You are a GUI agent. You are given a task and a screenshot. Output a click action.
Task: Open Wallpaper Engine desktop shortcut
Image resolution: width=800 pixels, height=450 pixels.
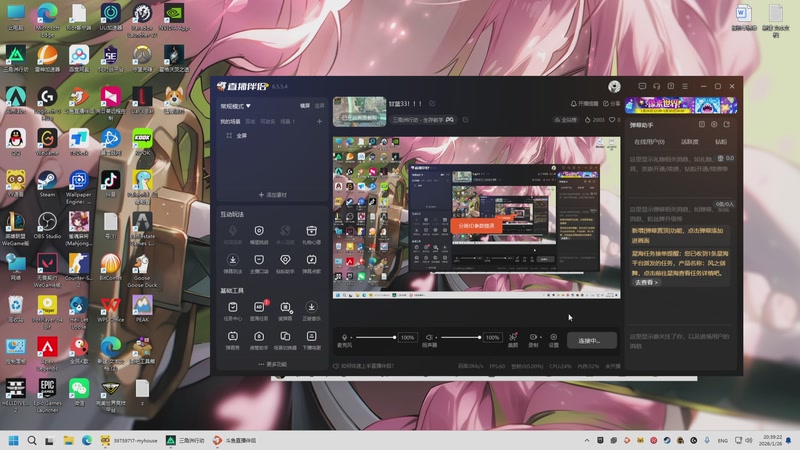[x=79, y=187]
